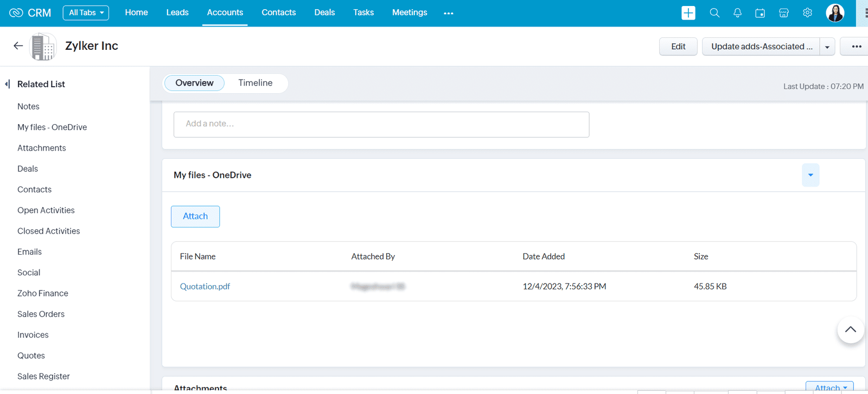Viewport: 868px width, 394px height.
Task: Click the Date Added column header
Action: pos(544,256)
